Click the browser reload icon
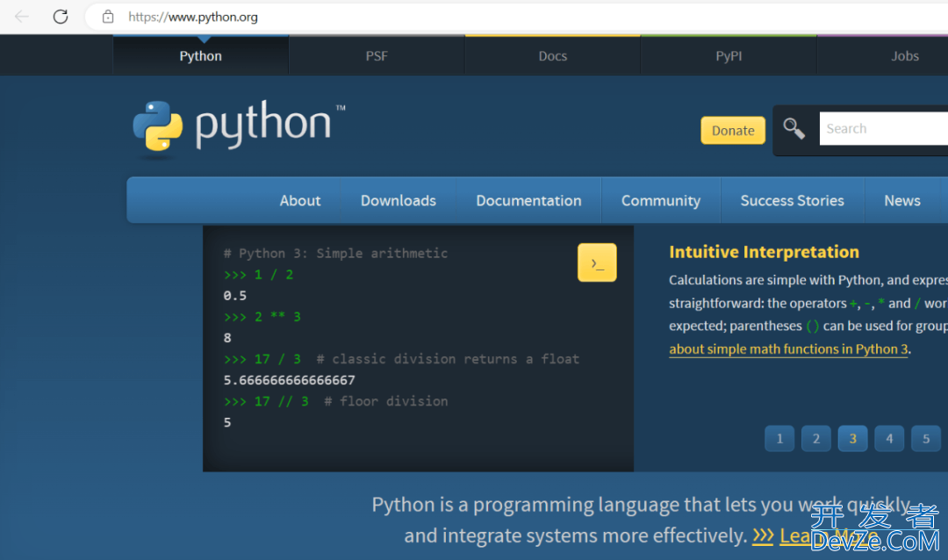 61,17
